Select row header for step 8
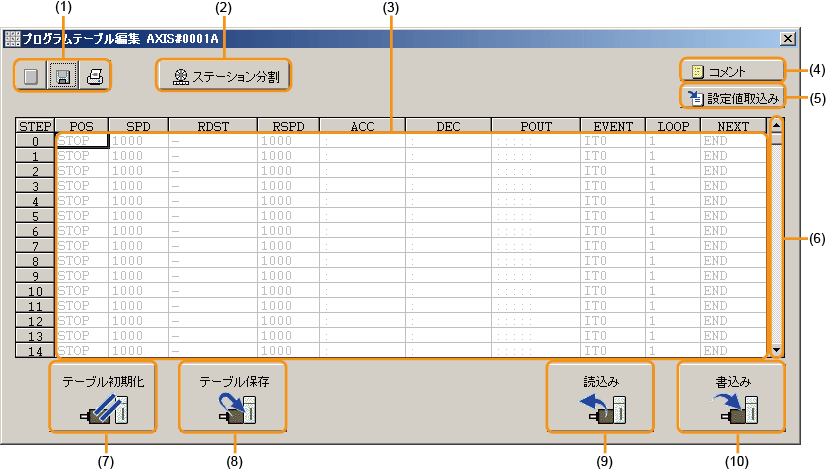 click(35, 261)
